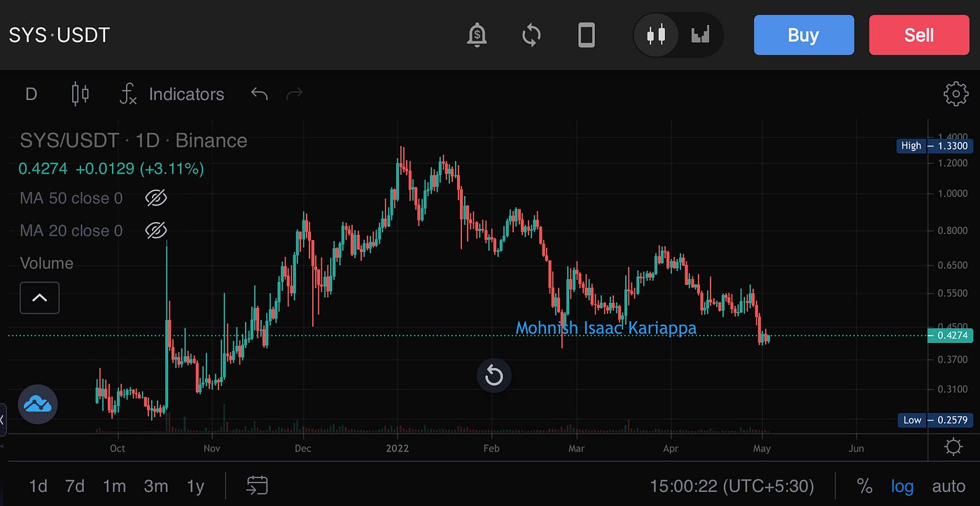Select the 3m range
Screen dimensions: 980x506
tap(155, 486)
